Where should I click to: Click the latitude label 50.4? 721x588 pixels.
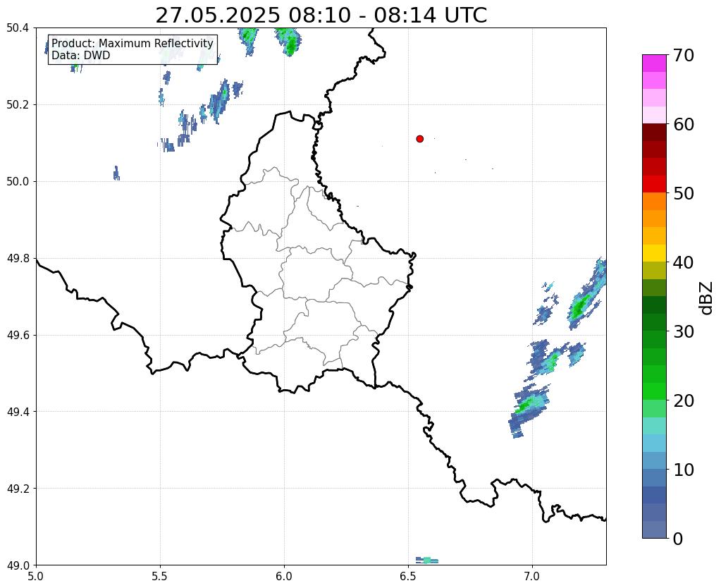tap(18, 28)
